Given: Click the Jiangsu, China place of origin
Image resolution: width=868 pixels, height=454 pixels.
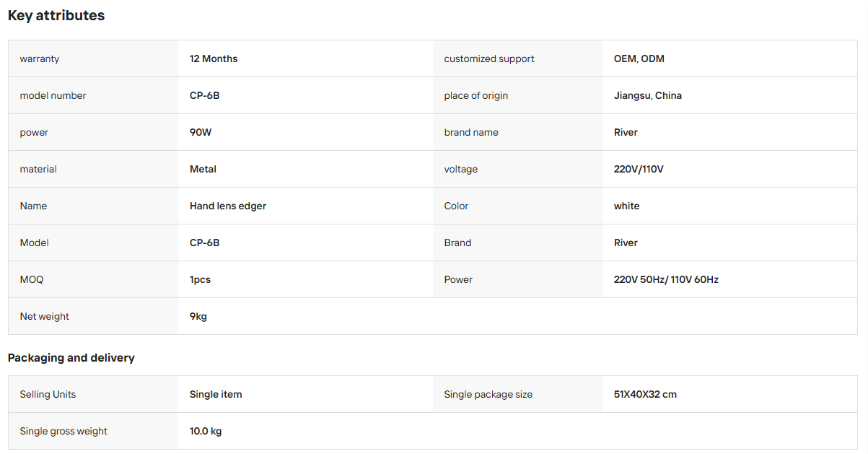Looking at the screenshot, I should click(648, 95).
